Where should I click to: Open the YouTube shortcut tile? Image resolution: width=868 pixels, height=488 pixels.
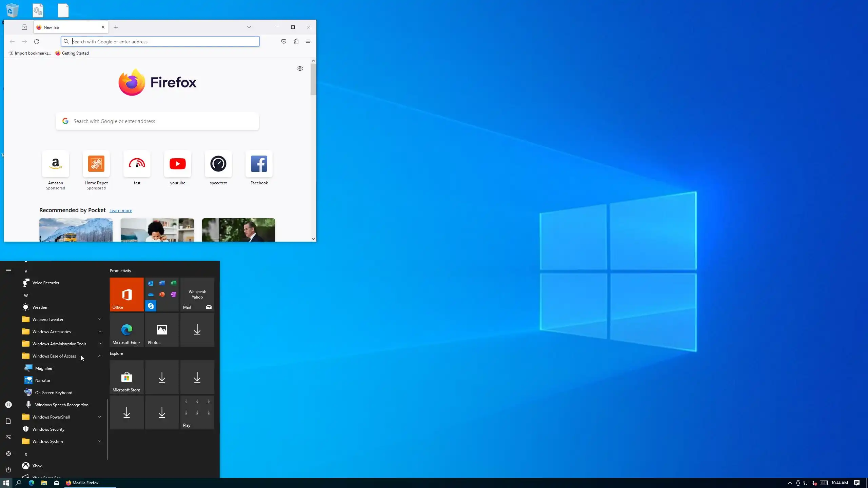178,164
